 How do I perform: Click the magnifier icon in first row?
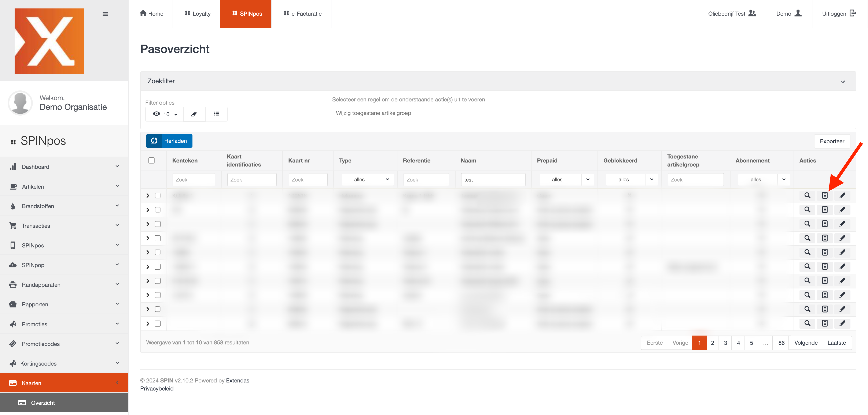807,195
